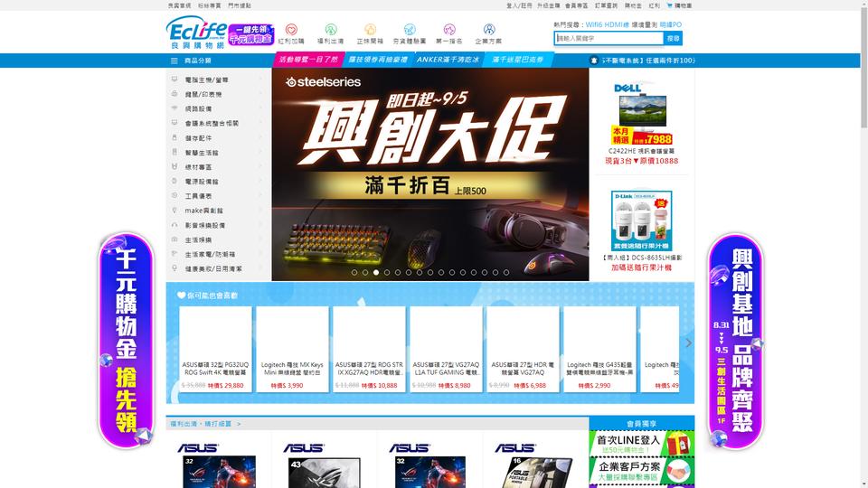Open the purple 第一指名 icon
The height and width of the screenshot is (488, 868).
click(x=449, y=29)
